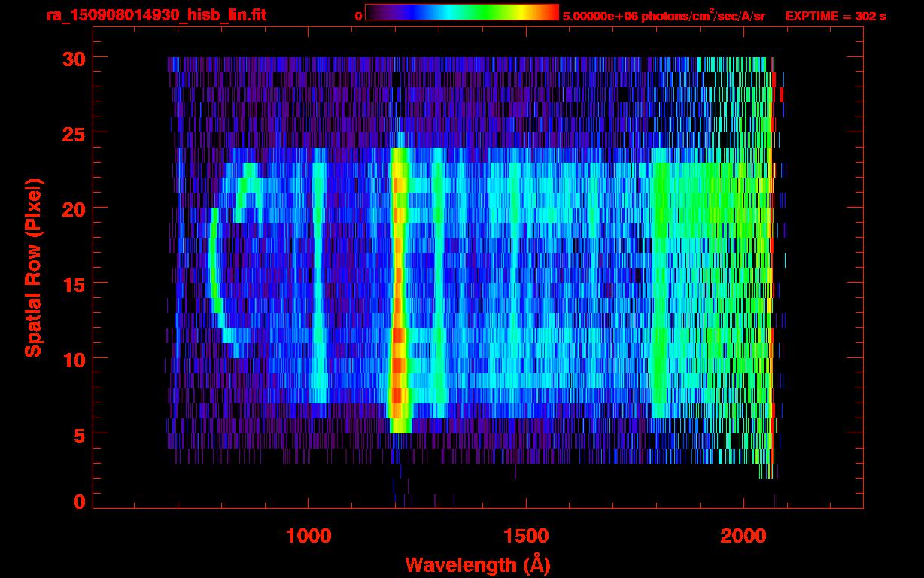Click the x-axis tick label 2000

pos(743,536)
